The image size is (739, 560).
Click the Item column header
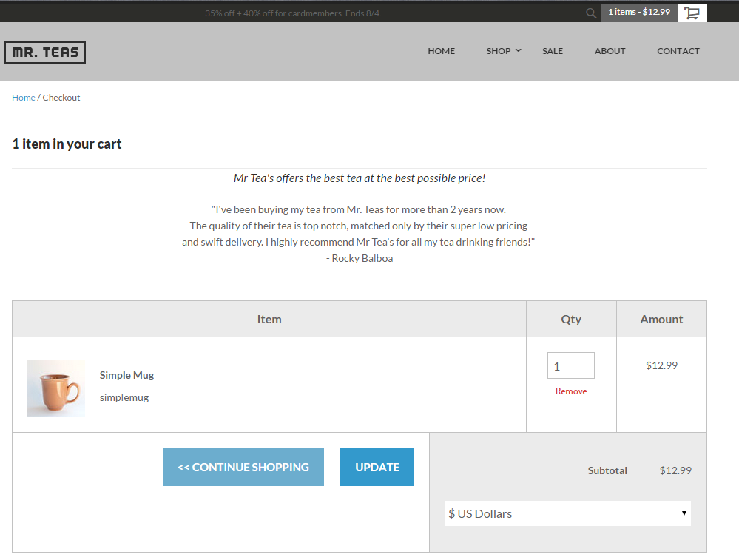coord(269,319)
